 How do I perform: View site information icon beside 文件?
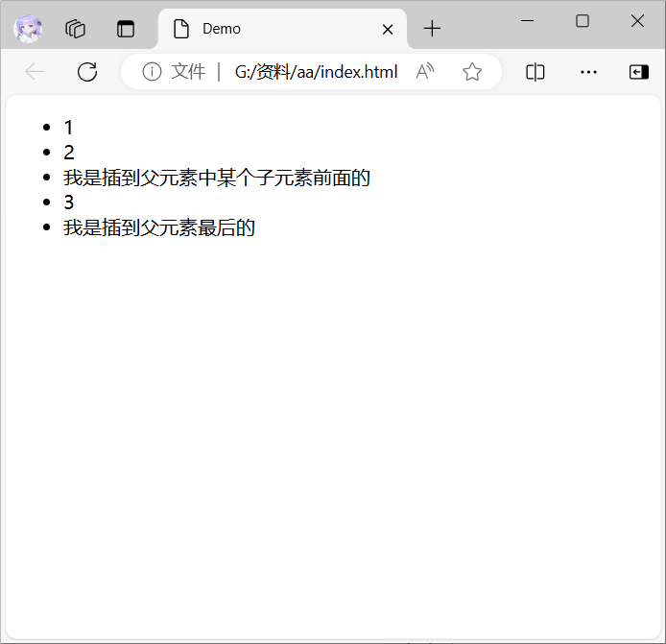152,72
